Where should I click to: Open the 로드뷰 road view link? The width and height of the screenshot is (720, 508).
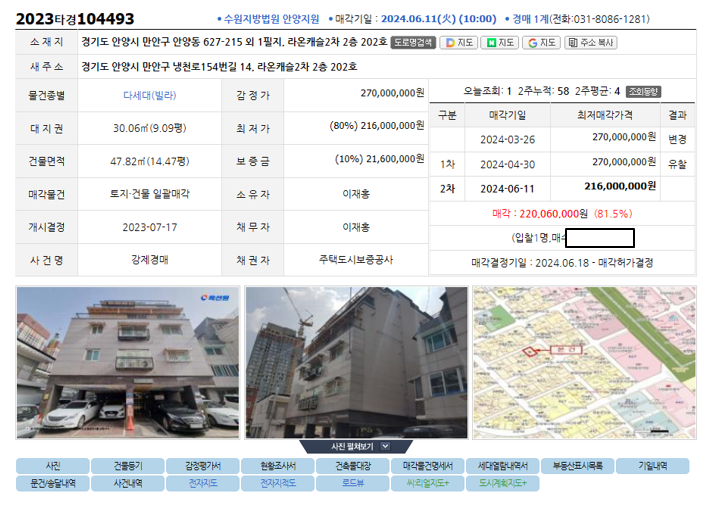(353, 483)
